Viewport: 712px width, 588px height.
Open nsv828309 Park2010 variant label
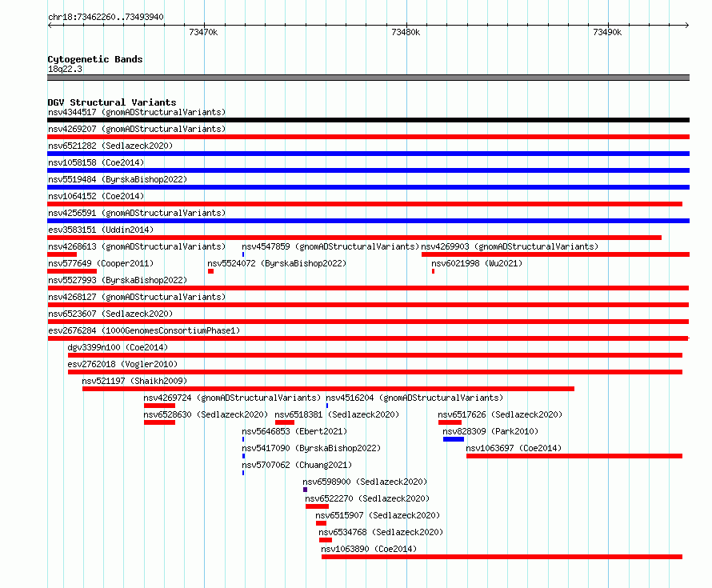pos(490,431)
